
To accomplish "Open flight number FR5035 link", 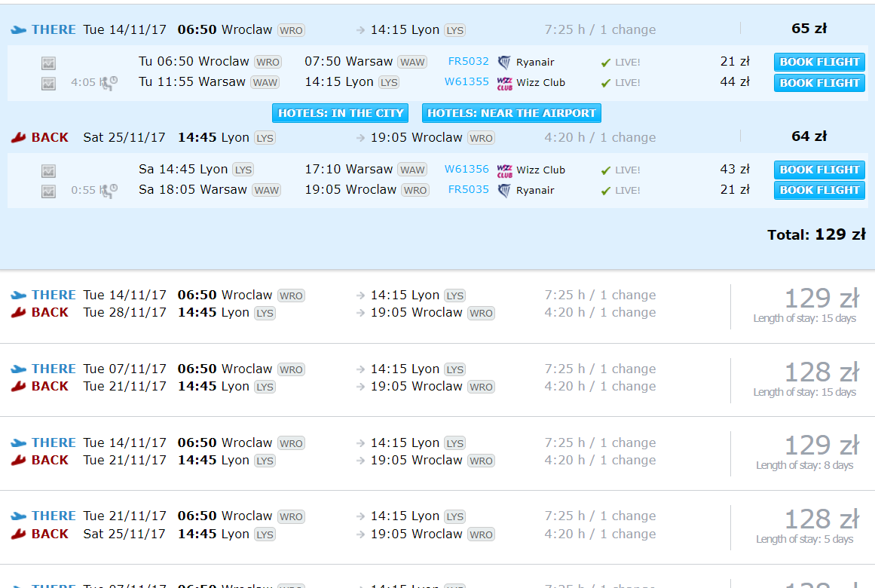I will point(468,189).
